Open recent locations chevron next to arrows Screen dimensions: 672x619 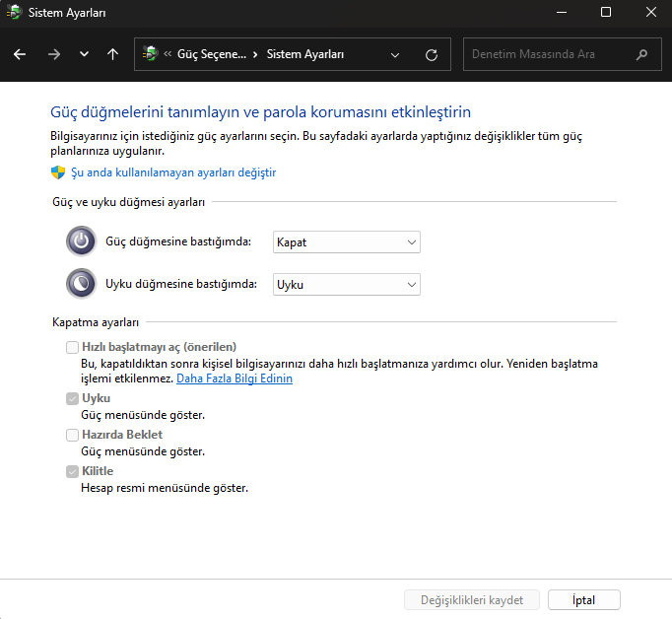(84, 54)
